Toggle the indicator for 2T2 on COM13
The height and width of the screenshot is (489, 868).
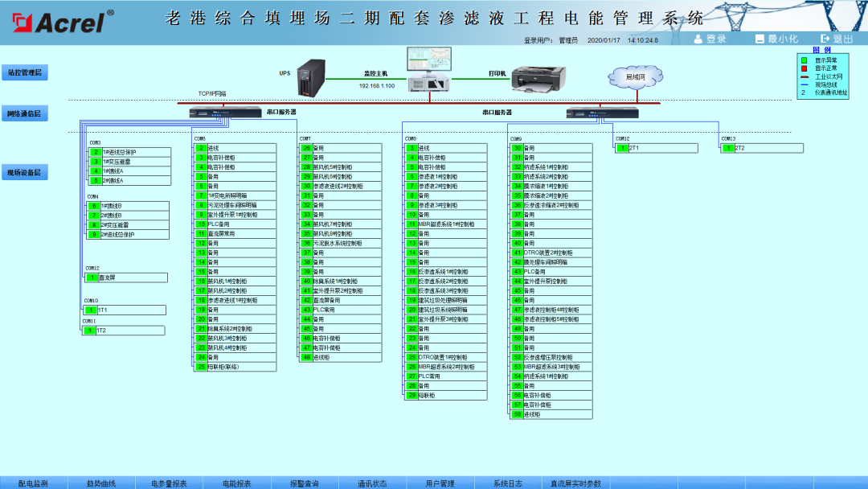[731, 147]
